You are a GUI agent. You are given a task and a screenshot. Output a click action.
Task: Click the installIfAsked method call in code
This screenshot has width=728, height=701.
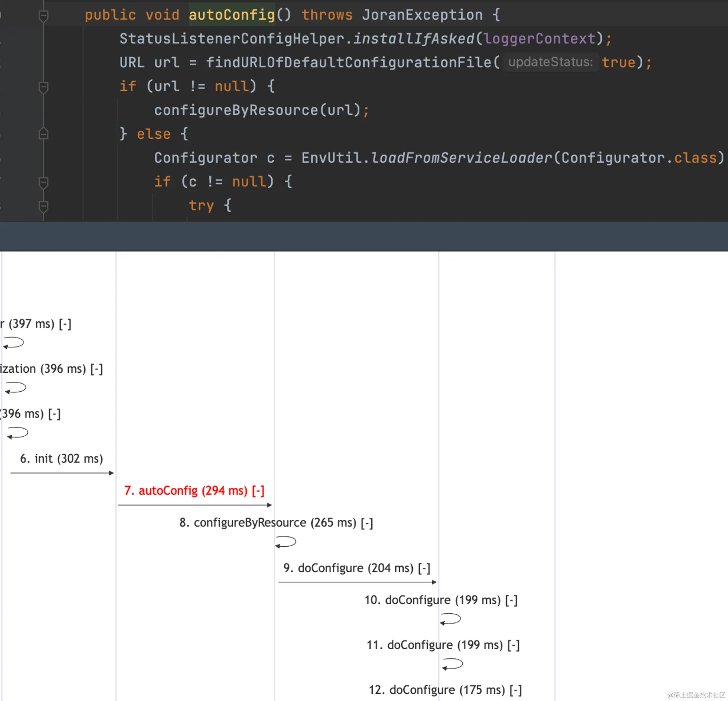(414, 39)
